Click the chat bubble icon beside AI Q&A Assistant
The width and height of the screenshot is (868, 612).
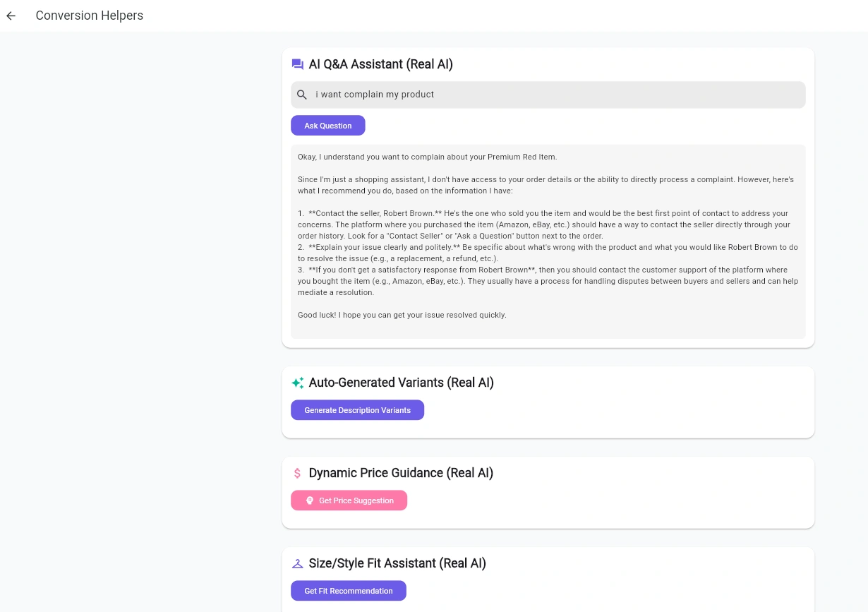(298, 64)
